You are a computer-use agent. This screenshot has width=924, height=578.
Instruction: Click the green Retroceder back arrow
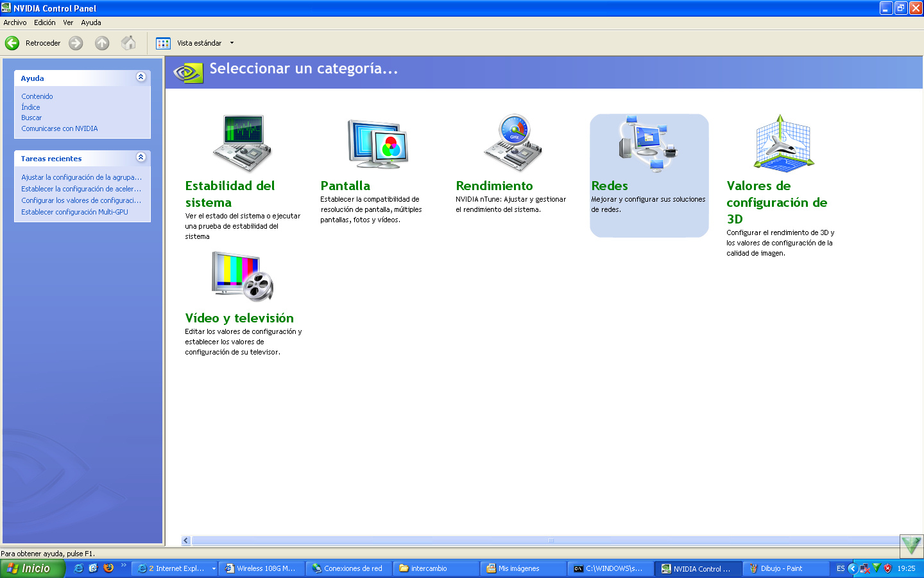click(12, 43)
